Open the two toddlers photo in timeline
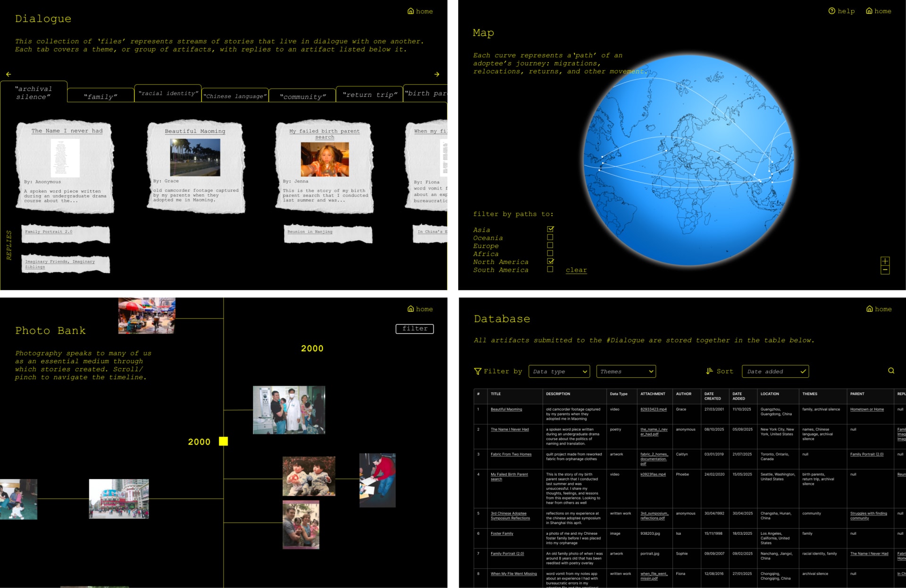The image size is (906, 588). (309, 476)
